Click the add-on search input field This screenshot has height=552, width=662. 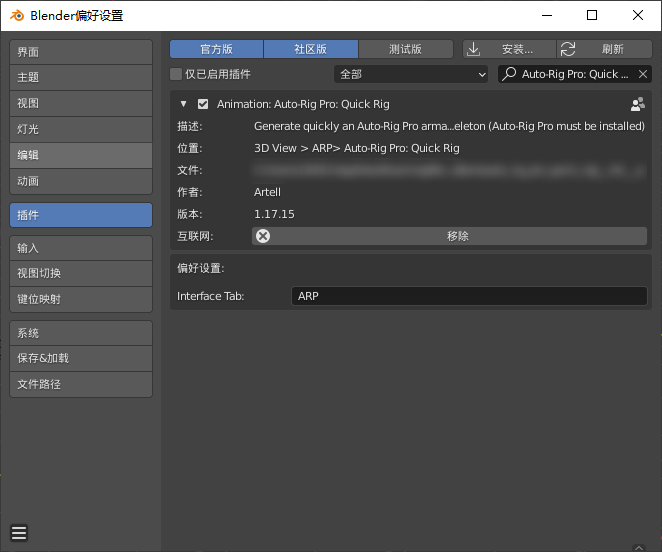(575, 74)
